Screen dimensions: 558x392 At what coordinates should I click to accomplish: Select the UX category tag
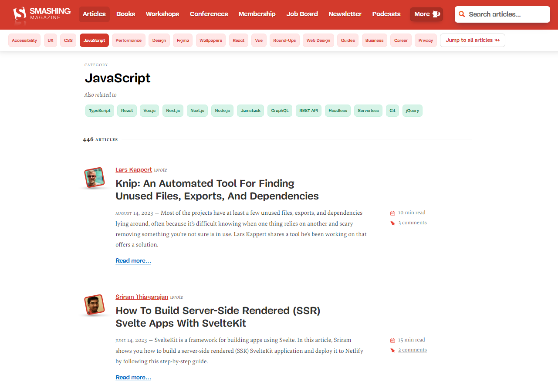51,41
